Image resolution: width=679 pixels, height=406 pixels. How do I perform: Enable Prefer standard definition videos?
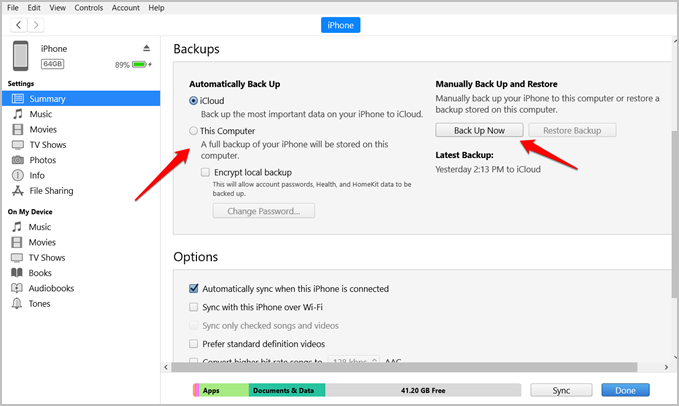[x=194, y=344]
